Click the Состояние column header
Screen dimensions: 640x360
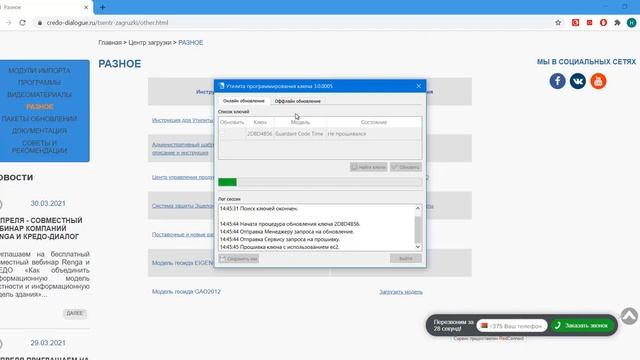click(373, 122)
